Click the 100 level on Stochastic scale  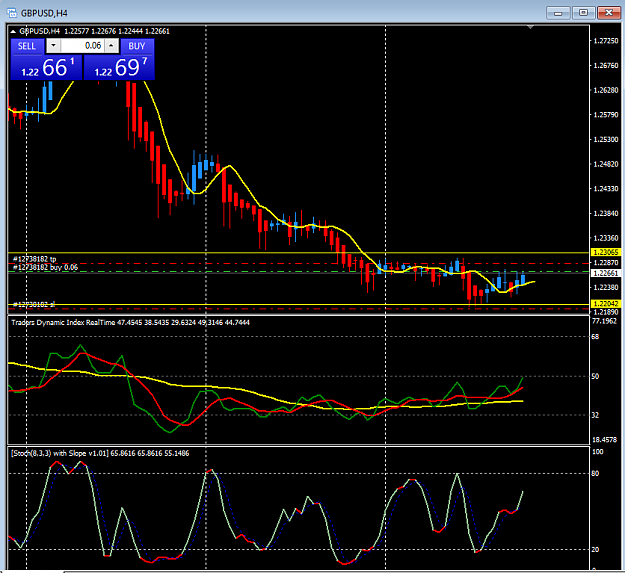click(597, 451)
